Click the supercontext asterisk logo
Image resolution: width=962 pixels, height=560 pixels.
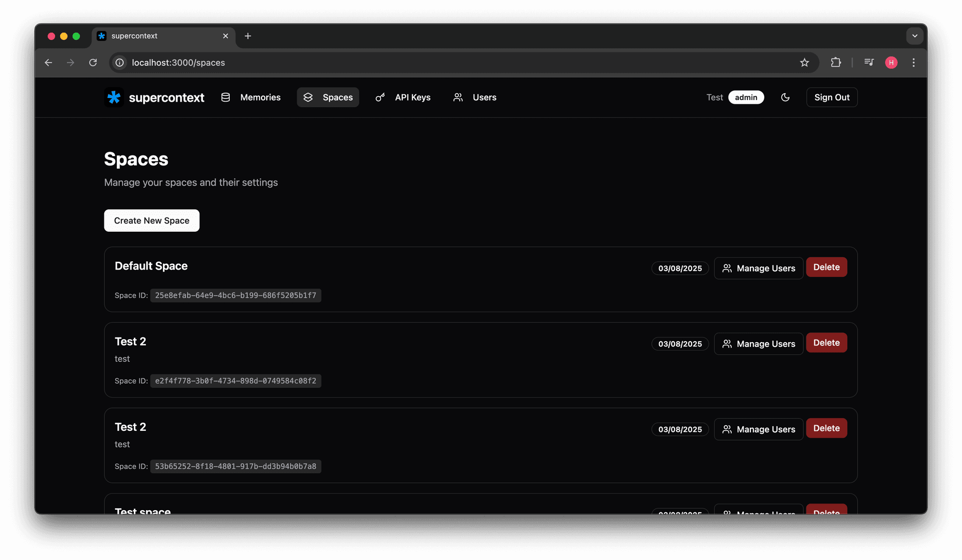pyautogui.click(x=114, y=97)
